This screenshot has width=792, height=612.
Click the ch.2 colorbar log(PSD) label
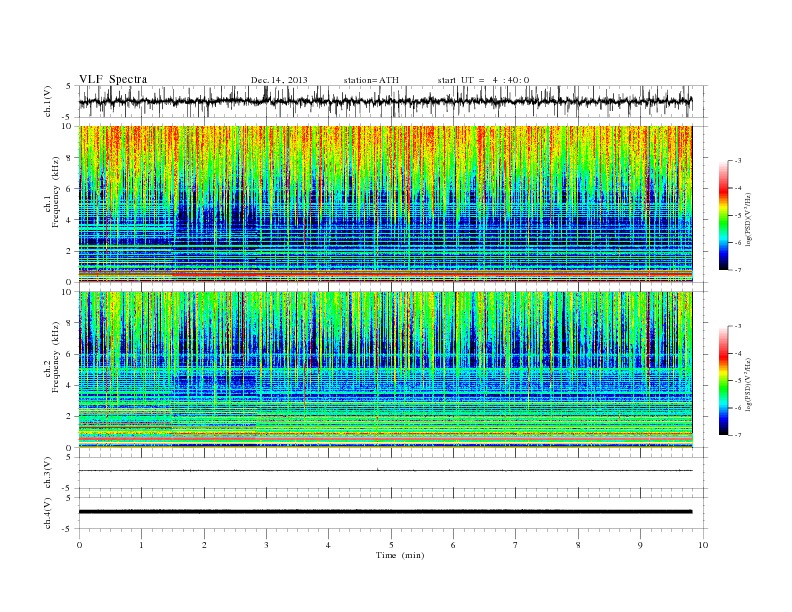click(749, 384)
